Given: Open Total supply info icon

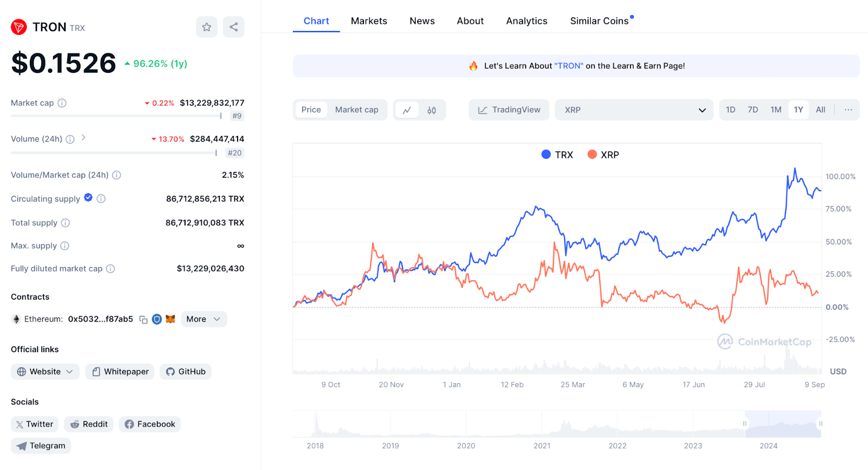Looking at the screenshot, I should 66,223.
